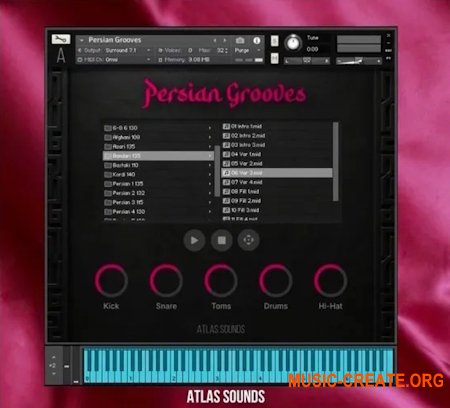Image resolution: width=450 pixels, height=408 pixels.
Task: Toggle the Solo button beside Tune knob
Action: pyautogui.click(x=274, y=41)
